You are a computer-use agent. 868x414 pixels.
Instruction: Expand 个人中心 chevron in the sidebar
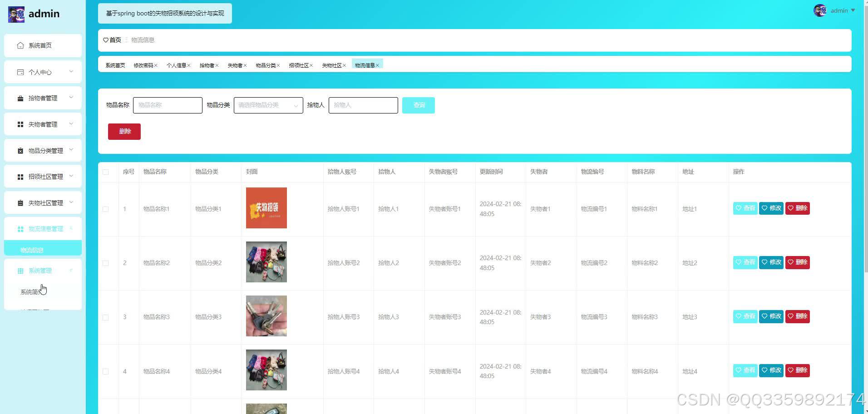coord(71,72)
